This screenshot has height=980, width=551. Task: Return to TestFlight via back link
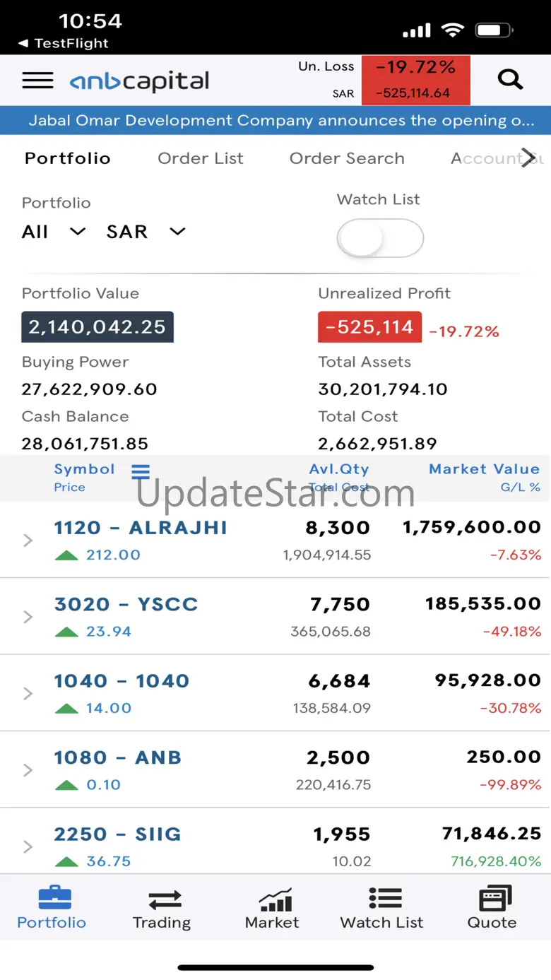[63, 43]
